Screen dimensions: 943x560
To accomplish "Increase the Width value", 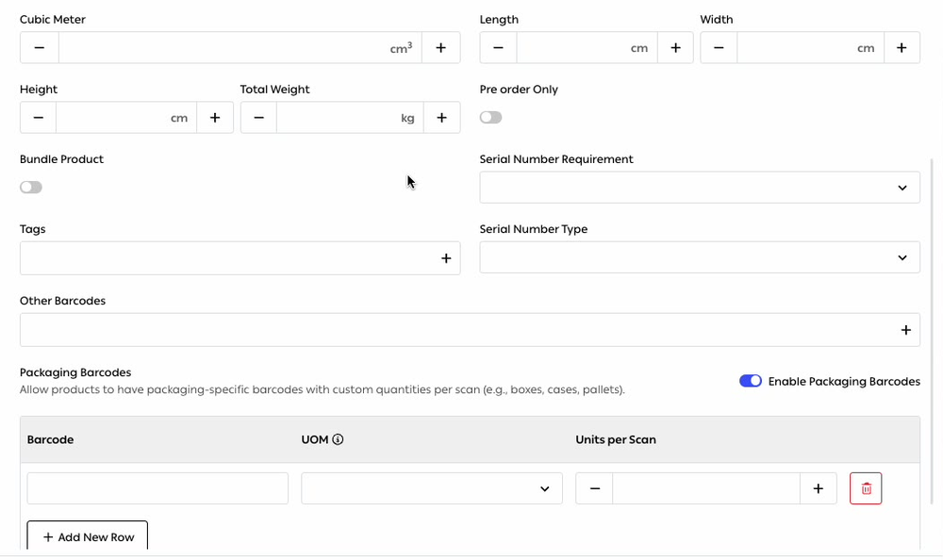I will 902,47.
